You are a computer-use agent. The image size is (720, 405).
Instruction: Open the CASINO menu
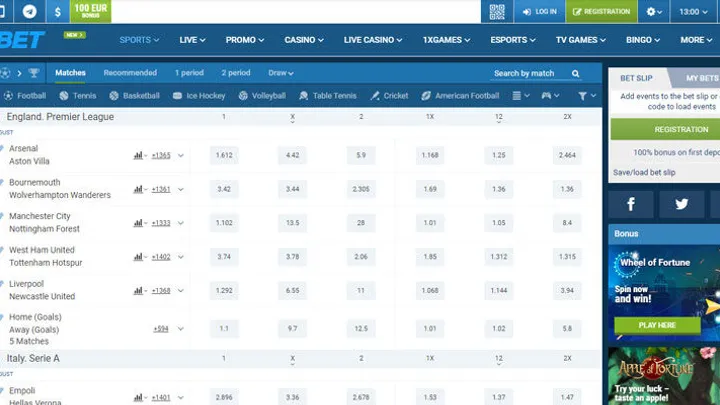click(x=304, y=40)
